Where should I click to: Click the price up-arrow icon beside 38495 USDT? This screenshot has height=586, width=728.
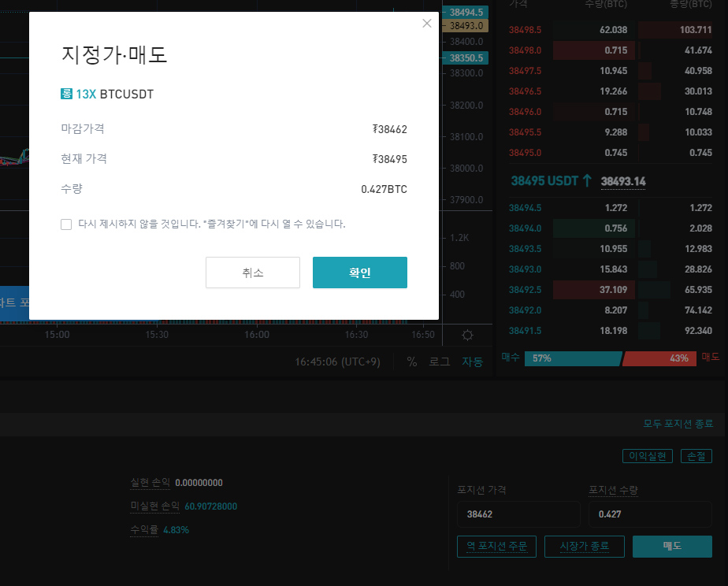587,180
